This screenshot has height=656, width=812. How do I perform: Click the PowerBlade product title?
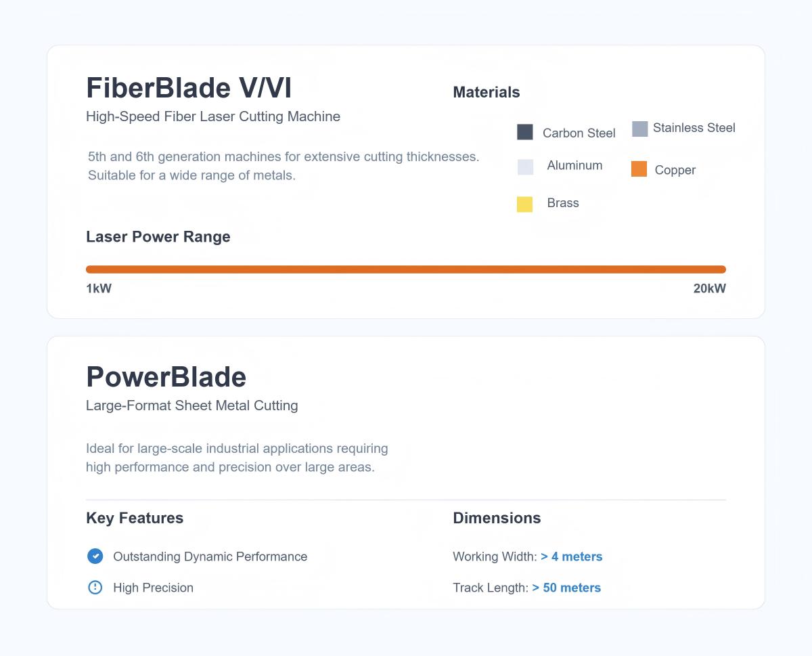[166, 377]
